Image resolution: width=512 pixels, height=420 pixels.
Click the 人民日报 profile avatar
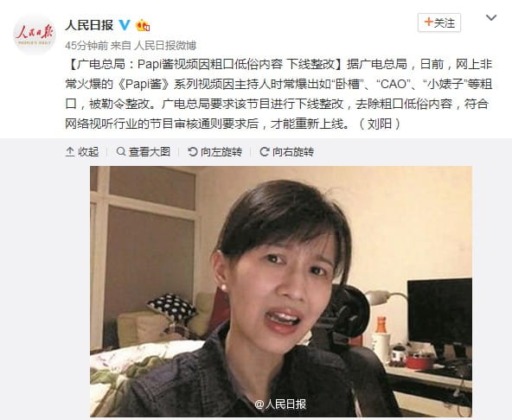pos(35,35)
